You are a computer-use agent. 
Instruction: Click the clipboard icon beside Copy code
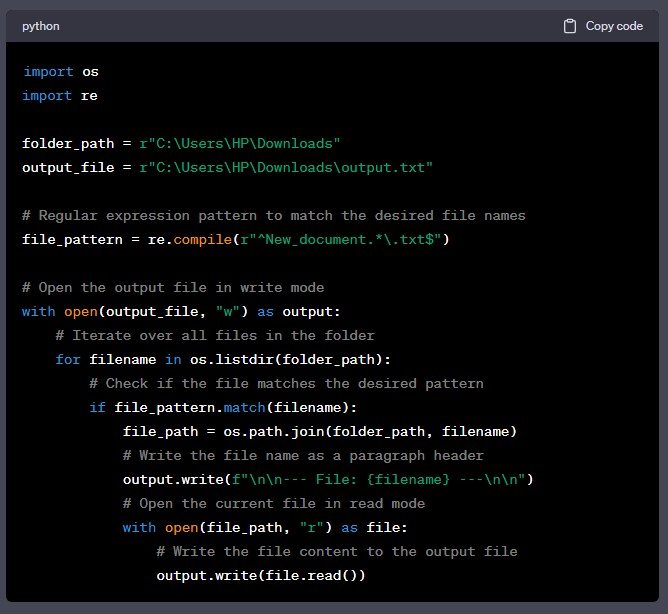570,26
